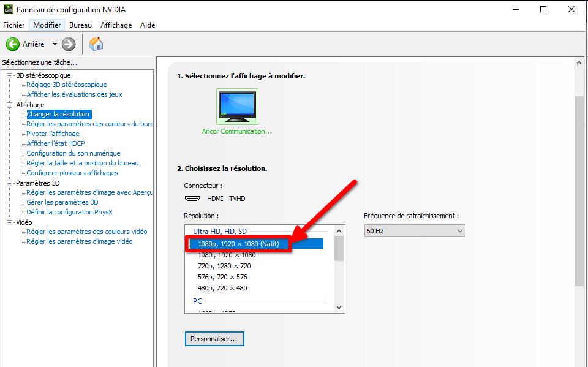Click resolution list scroll down arrow
This screenshot has height=367, width=588.
tap(339, 308)
